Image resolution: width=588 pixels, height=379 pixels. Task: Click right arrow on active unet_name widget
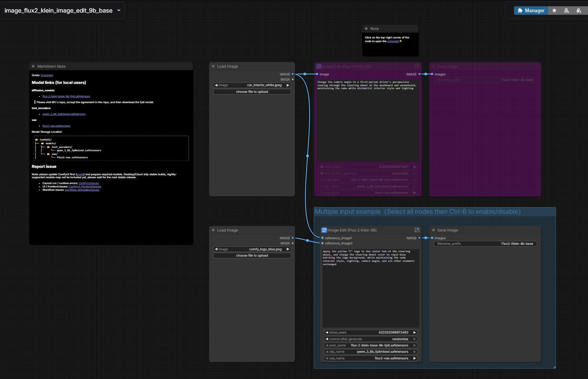pos(415,345)
